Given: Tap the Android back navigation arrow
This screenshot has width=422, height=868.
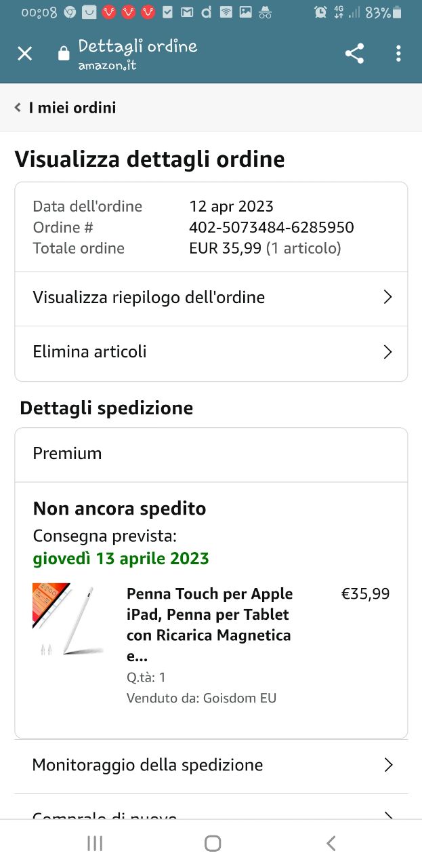Looking at the screenshot, I should pyautogui.click(x=331, y=843).
